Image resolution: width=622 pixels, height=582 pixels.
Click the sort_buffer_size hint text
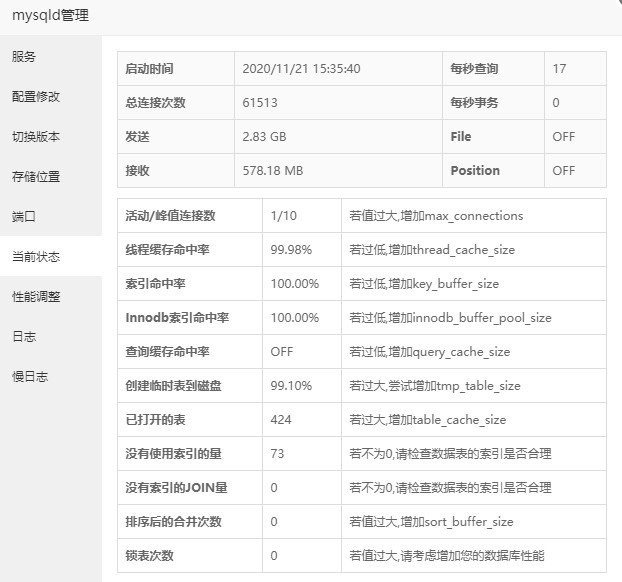pyautogui.click(x=431, y=522)
